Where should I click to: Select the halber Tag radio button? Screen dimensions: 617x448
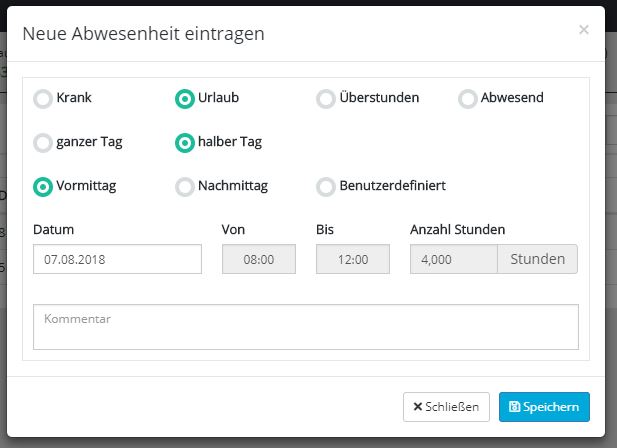pos(184,143)
